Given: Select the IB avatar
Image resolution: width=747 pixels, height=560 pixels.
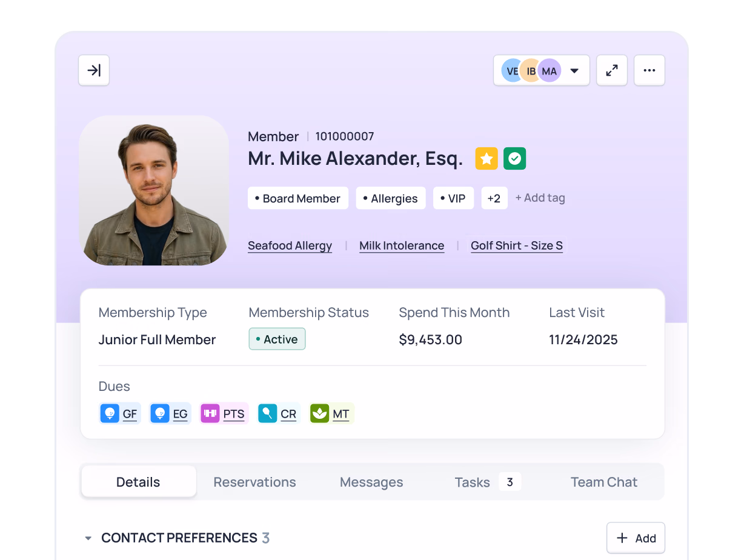Looking at the screenshot, I should 530,71.
